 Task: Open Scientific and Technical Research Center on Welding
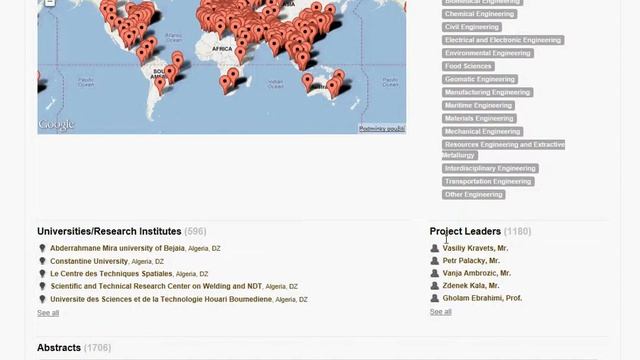click(x=156, y=286)
